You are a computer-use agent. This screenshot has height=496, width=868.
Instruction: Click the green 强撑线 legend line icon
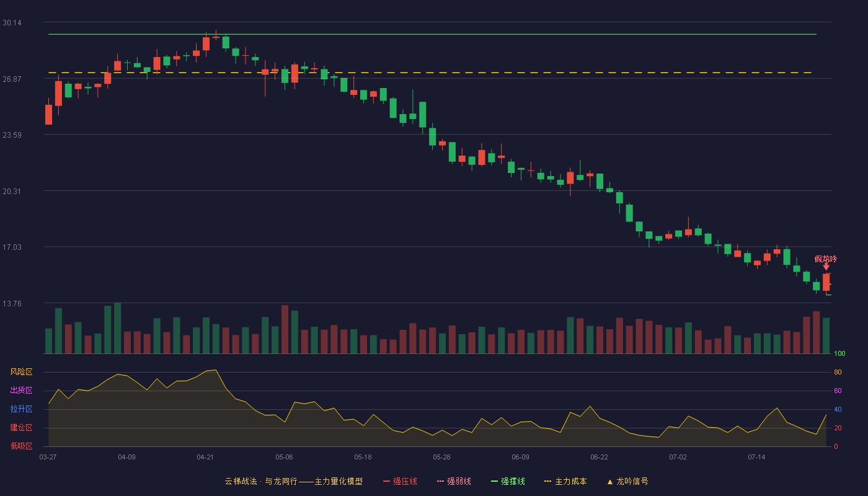click(494, 481)
